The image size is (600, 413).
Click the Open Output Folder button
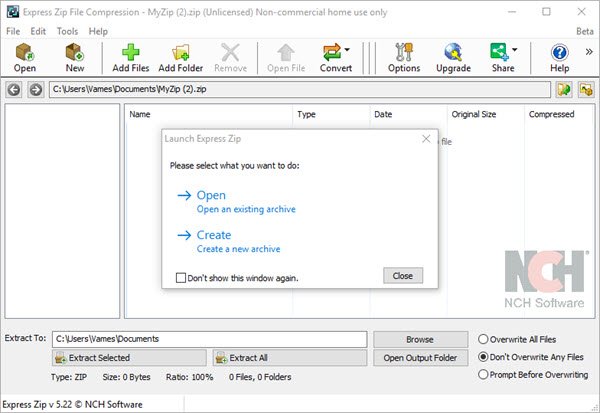click(421, 358)
